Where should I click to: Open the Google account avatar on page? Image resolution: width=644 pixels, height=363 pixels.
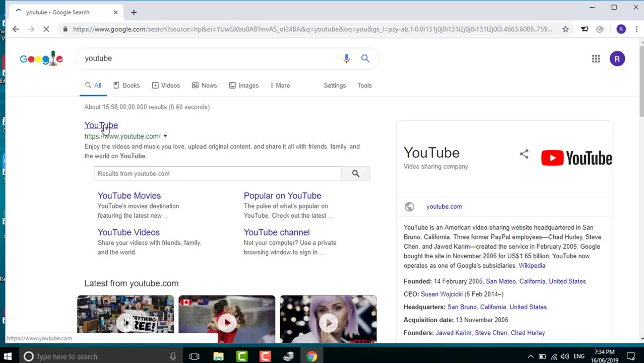[x=617, y=59]
